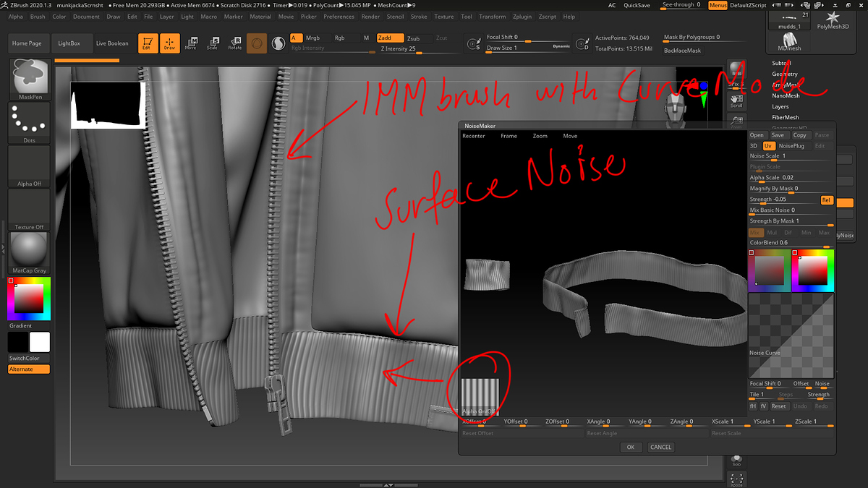Click the noise Reset button
Viewport: 868px width, 488px height.
point(778,406)
